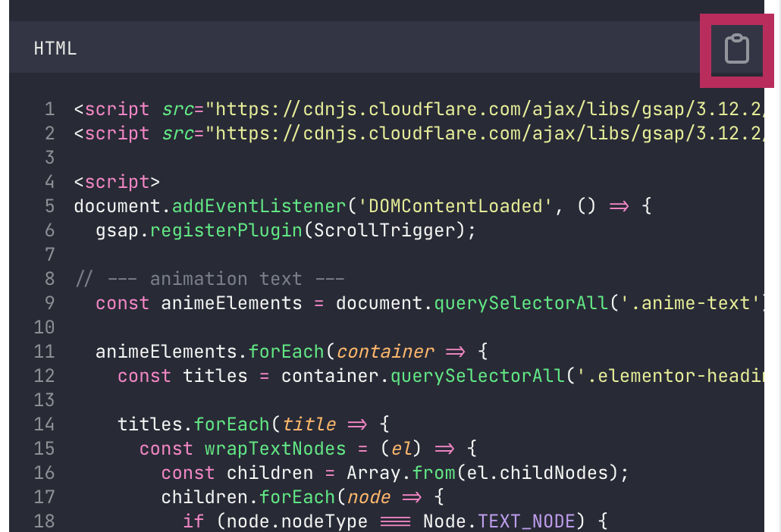The width and height of the screenshot is (781, 532).
Task: Click the HTML language label
Action: coord(55,49)
